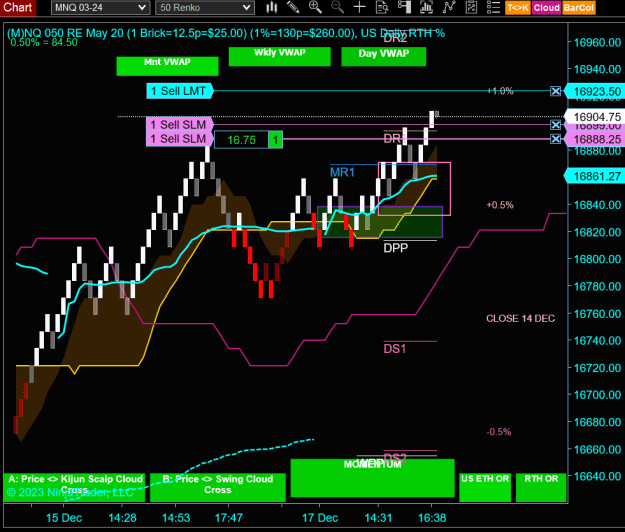Viewport: 625px width, 532px height.
Task: Toggle the T<>K orange button
Action: click(518, 8)
